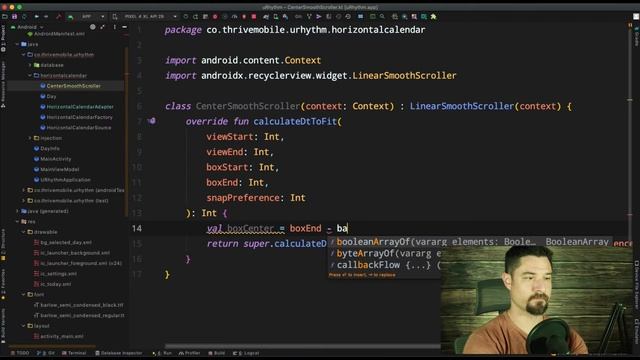Open the Resource Manager side tab
The height and width of the screenshot is (360, 640).
pos(3,84)
